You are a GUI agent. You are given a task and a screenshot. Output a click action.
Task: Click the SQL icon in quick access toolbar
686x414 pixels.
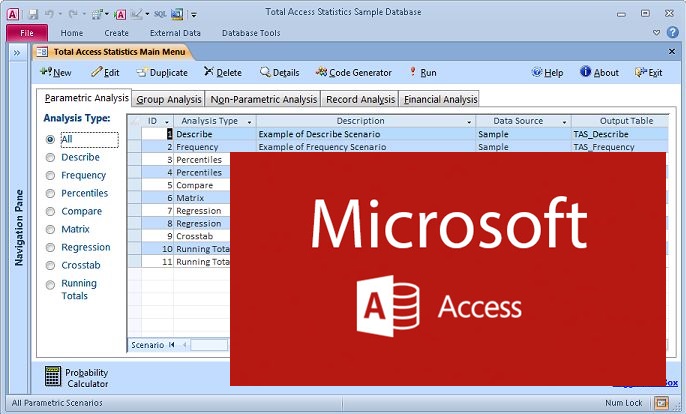pos(161,14)
